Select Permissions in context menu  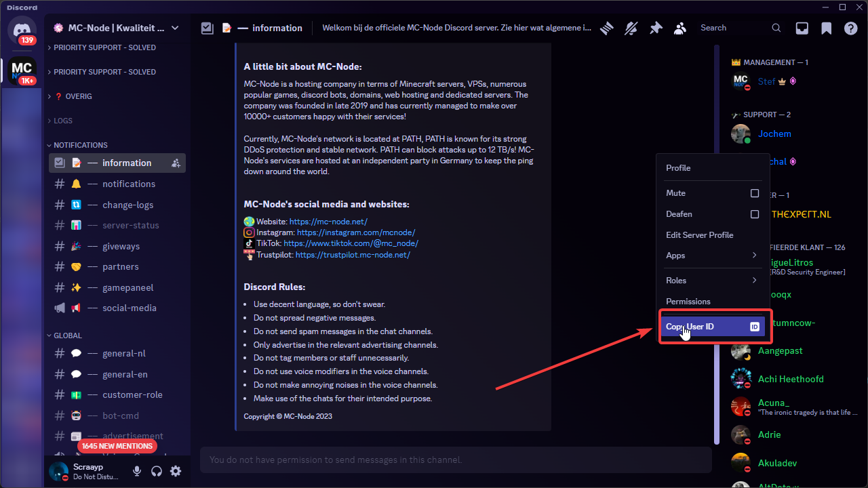[x=712, y=302]
